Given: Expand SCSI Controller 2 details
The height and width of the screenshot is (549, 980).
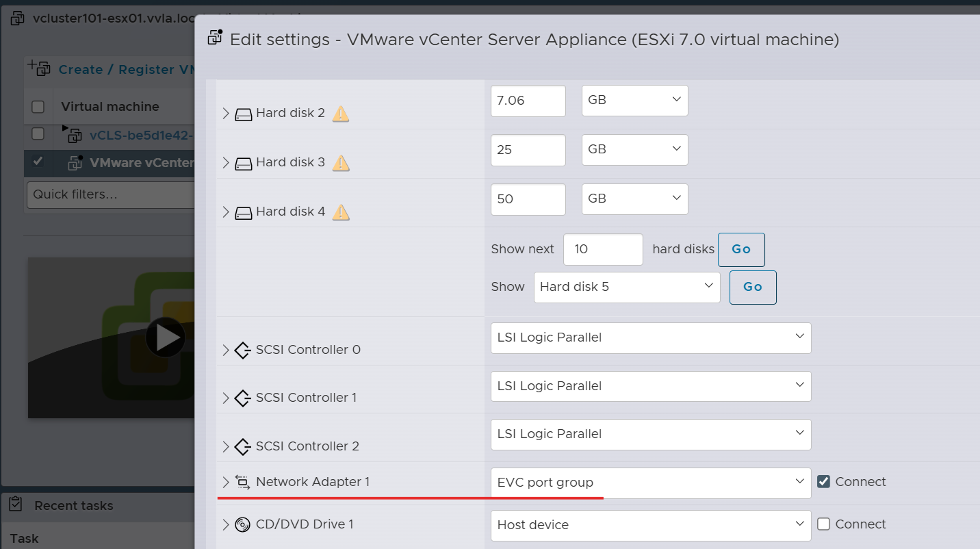Looking at the screenshot, I should click(226, 447).
